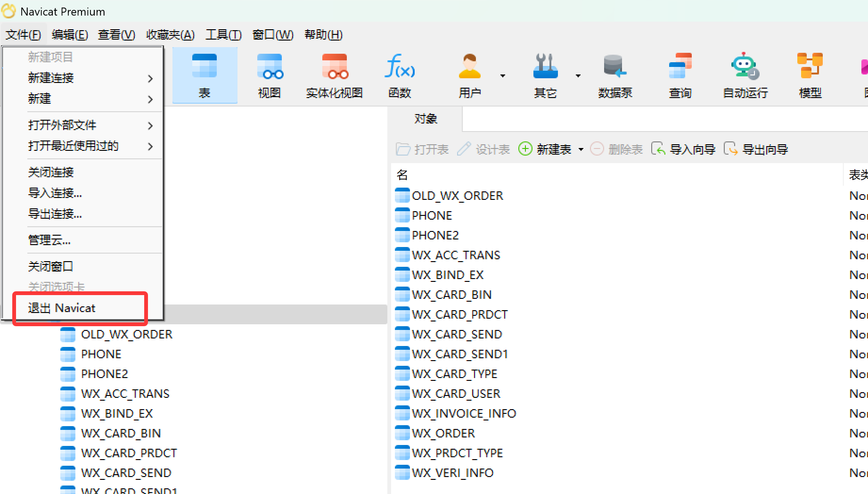Click the Navicat Premium app logo

point(8,11)
